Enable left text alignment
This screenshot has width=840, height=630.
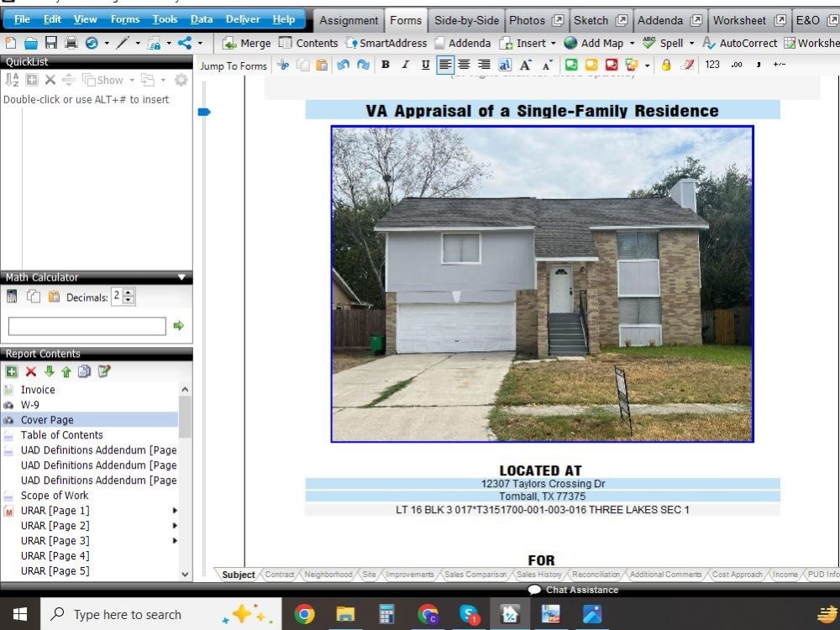pyautogui.click(x=444, y=66)
